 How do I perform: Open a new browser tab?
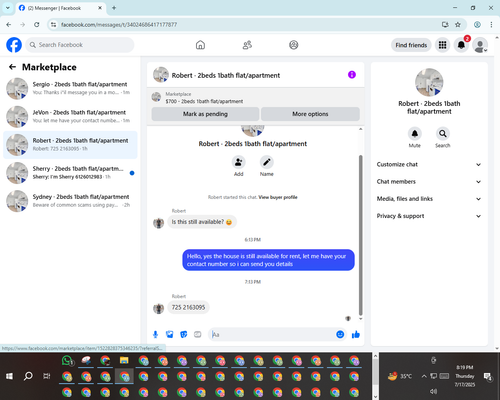pyautogui.click(x=114, y=8)
